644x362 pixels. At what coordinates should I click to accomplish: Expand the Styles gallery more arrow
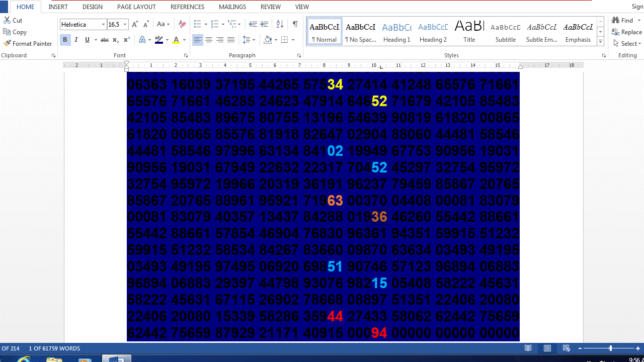[x=600, y=42]
